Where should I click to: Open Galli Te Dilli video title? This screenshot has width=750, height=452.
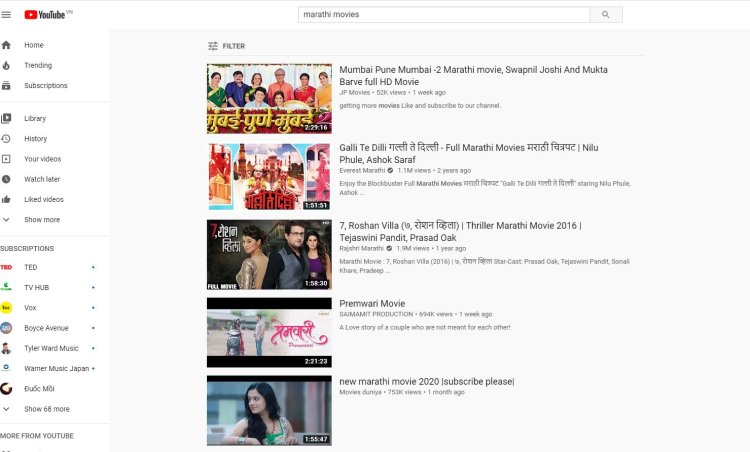[469, 154]
